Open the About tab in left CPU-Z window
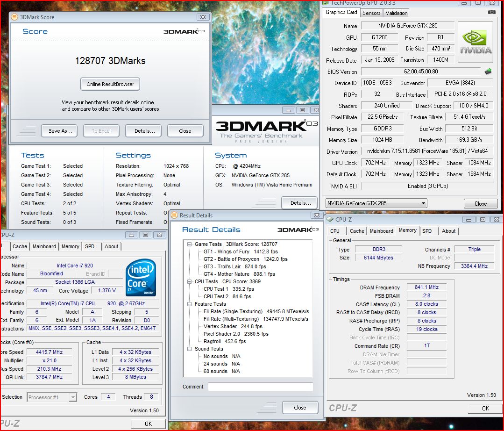The height and width of the screenshot is (431, 504). pyautogui.click(x=111, y=246)
